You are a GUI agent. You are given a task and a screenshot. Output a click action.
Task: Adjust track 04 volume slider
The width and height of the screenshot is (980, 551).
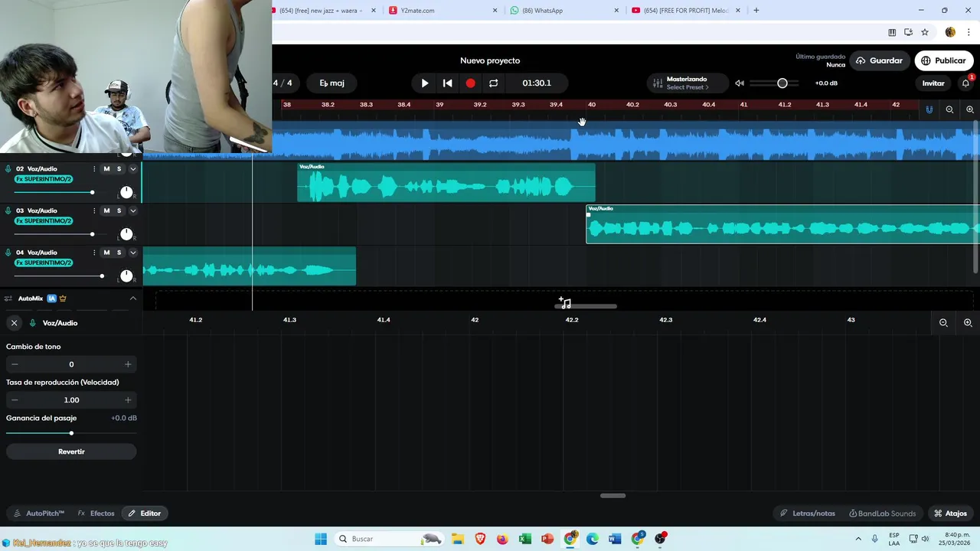102,275
